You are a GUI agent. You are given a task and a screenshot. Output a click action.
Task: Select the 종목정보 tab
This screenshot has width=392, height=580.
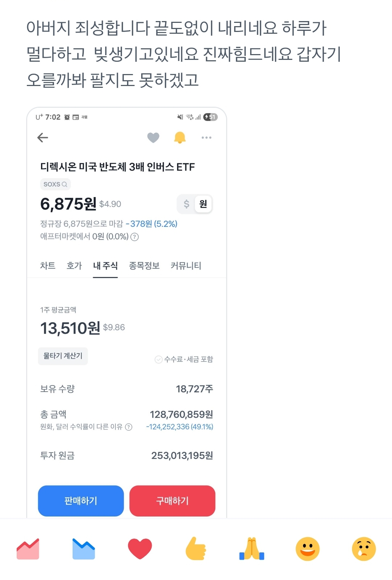(x=144, y=266)
